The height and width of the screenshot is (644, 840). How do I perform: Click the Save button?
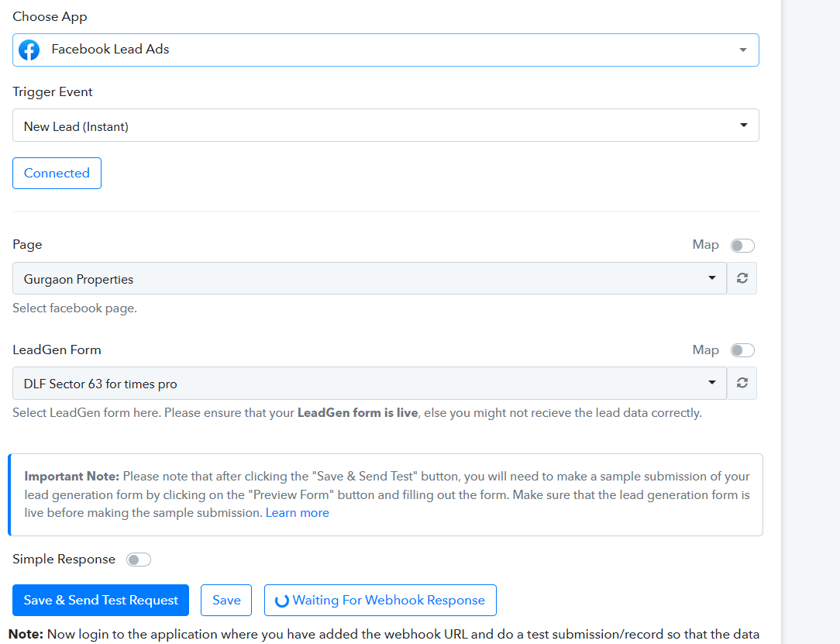[226, 600]
